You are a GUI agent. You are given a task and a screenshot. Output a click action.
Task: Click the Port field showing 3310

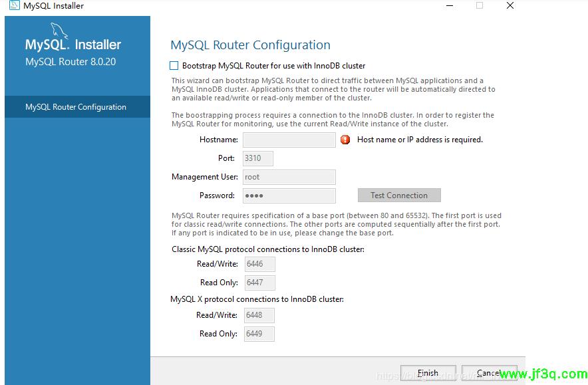257,158
